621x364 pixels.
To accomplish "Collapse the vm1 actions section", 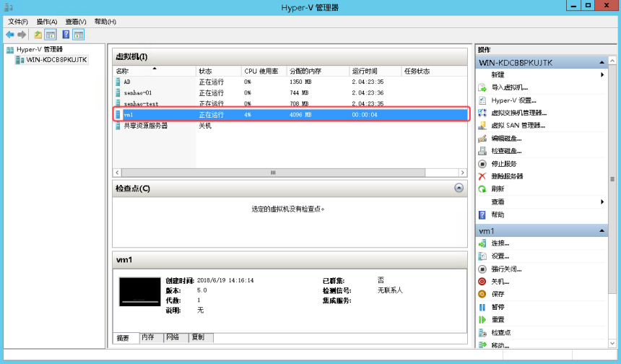I will tap(602, 231).
